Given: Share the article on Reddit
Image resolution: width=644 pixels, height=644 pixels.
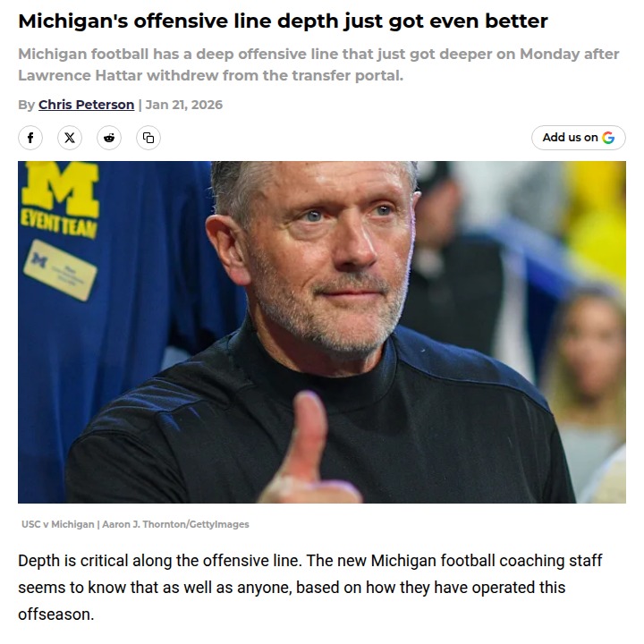Looking at the screenshot, I should point(109,138).
